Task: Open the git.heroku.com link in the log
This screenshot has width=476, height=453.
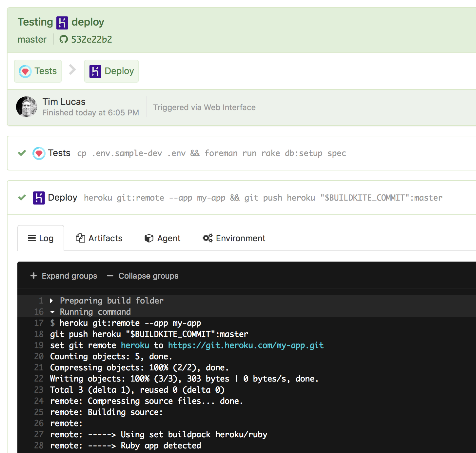Action: [x=245, y=345]
